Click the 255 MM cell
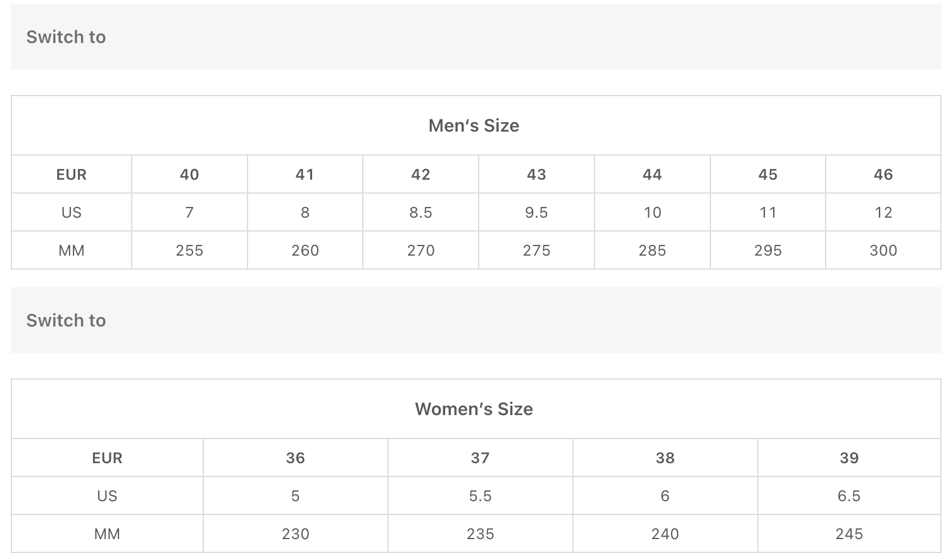 coord(189,251)
